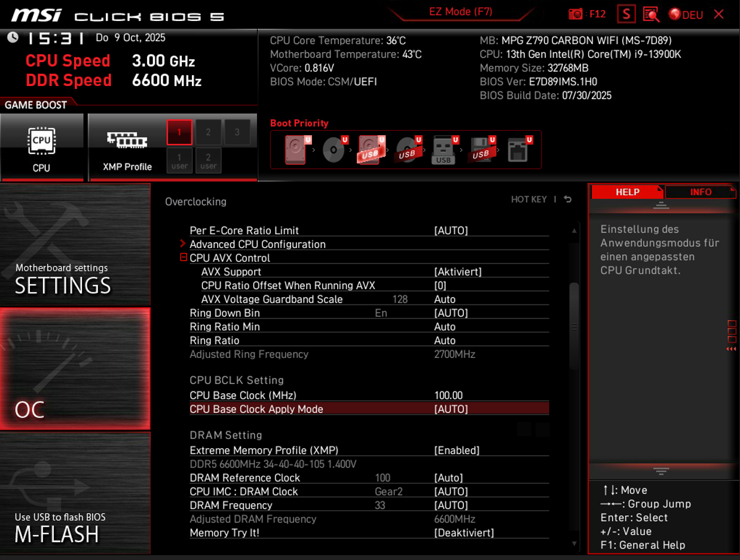The width and height of the screenshot is (740, 560).
Task: Select the Extreme Memory Profile (XMP) label
Action: pos(264,451)
